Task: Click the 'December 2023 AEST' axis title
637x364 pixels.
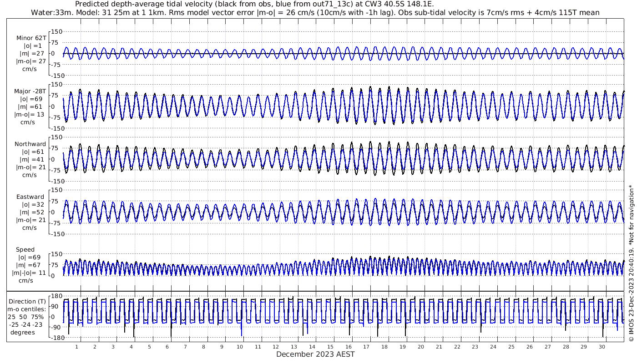Action: click(315, 354)
